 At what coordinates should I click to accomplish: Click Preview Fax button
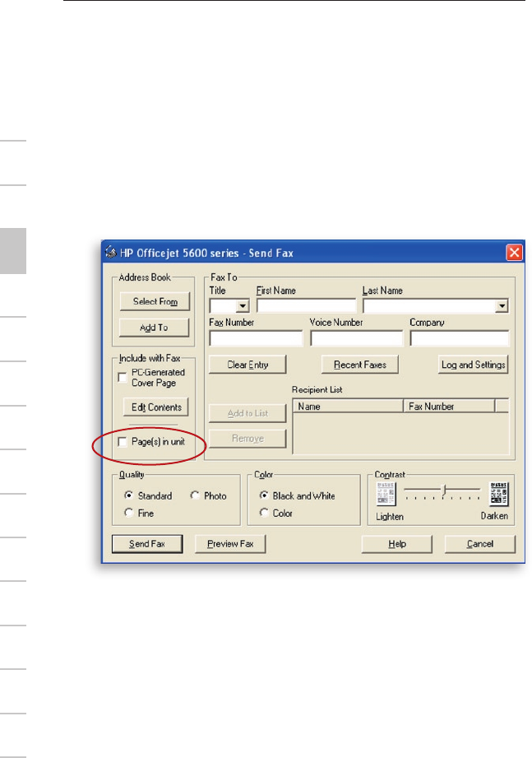tap(229, 544)
